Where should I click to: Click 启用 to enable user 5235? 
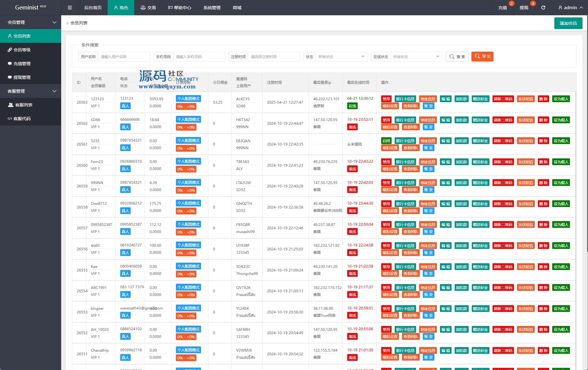coord(386,141)
